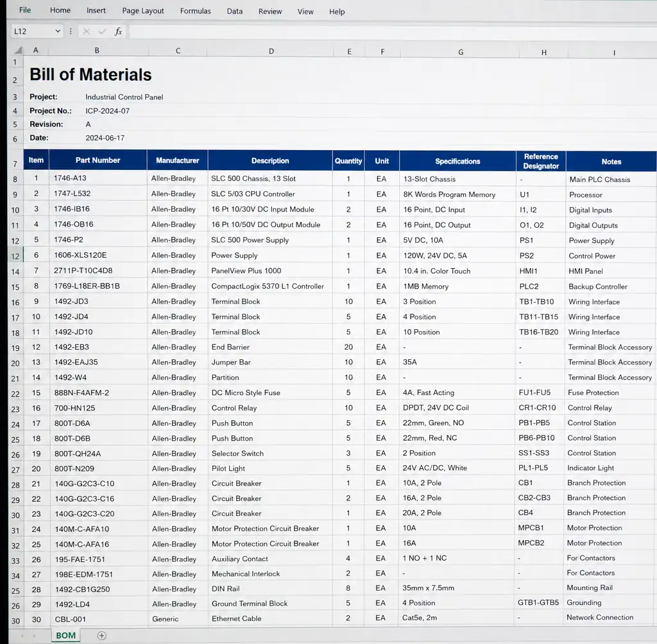Click into the formula bar field
Viewport: 657px width, 644px height.
tap(393, 32)
